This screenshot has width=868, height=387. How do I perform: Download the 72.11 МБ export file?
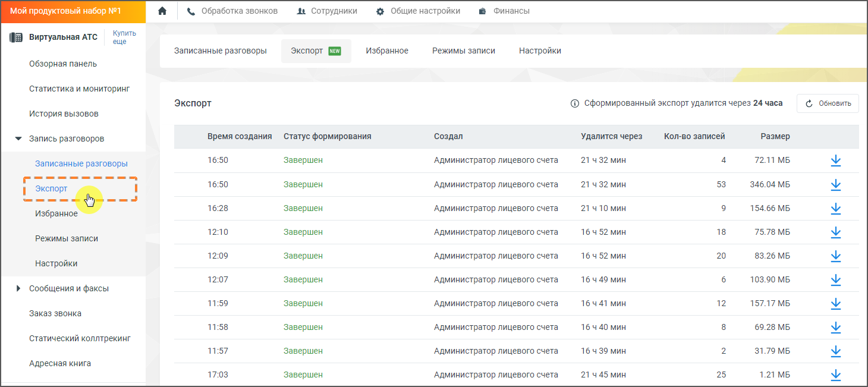(835, 161)
